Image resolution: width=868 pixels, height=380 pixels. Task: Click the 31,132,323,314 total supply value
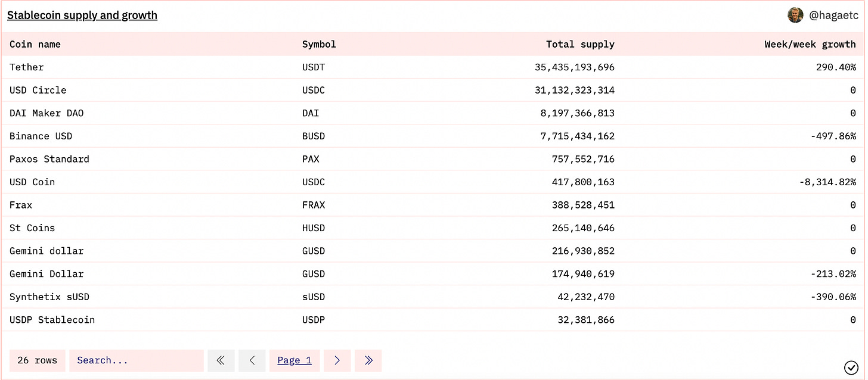(x=575, y=91)
